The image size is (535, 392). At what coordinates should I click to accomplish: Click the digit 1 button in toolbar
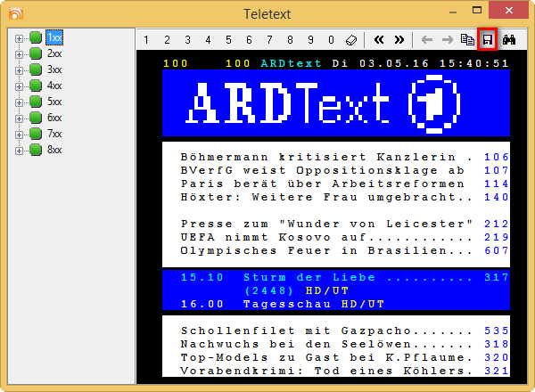[x=146, y=40]
